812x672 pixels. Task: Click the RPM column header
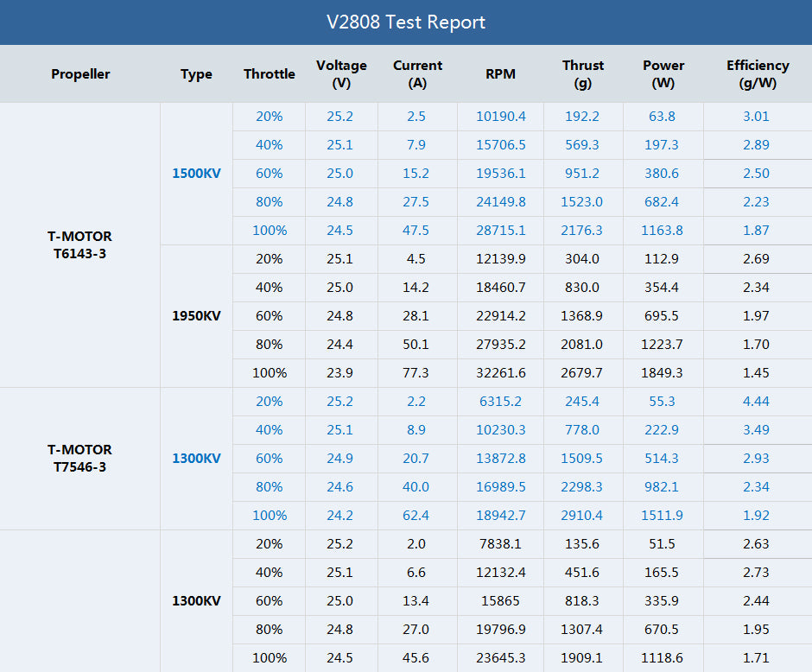click(500, 74)
